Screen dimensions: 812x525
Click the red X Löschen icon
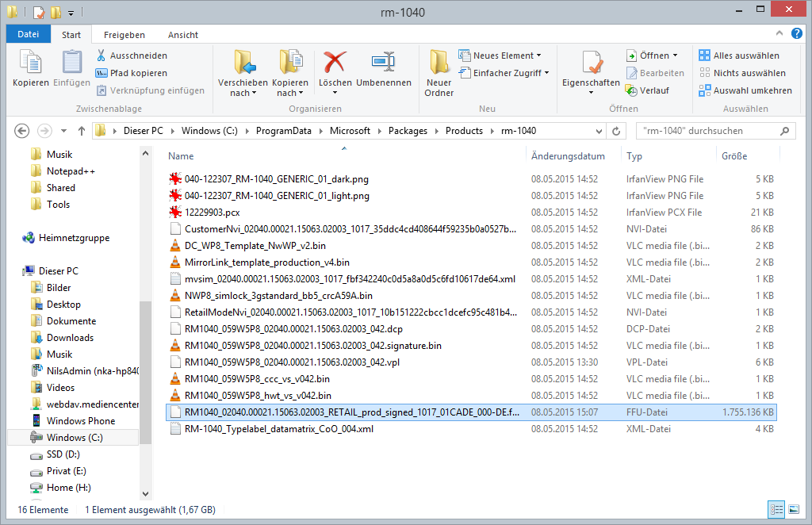point(335,63)
